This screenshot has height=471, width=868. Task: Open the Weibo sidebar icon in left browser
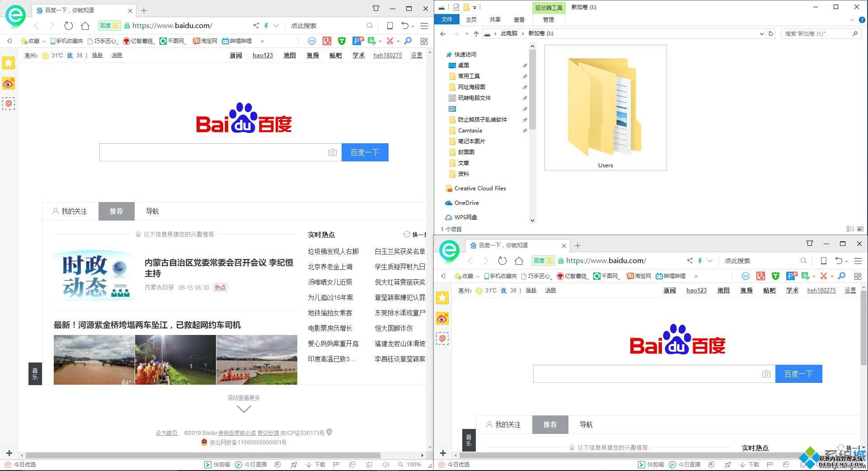tap(9, 84)
